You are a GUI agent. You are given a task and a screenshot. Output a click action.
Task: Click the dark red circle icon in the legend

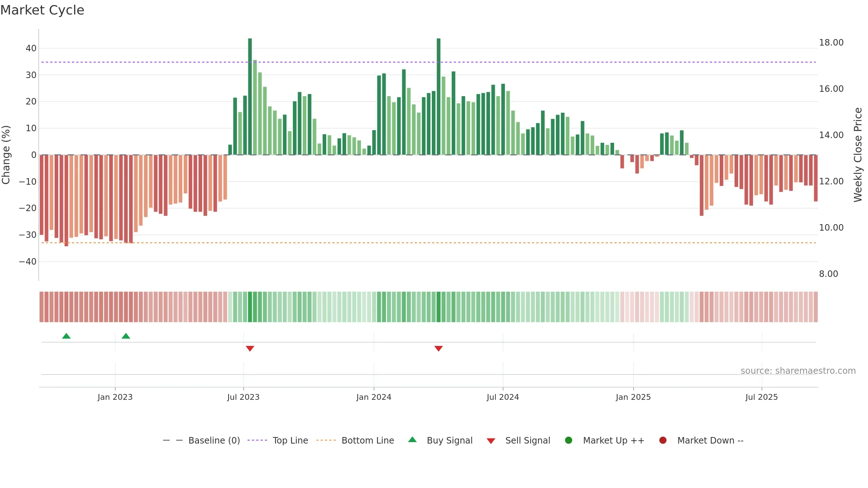coord(663,440)
